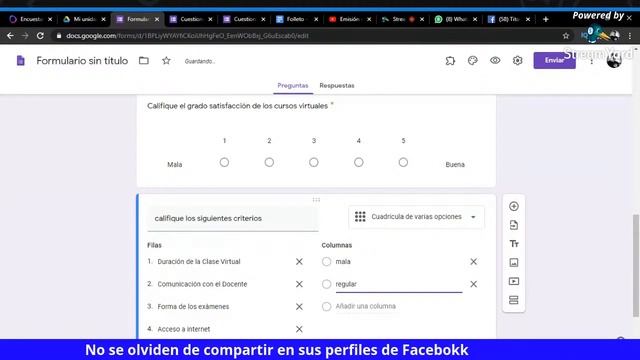Open a new browser tab with plus icon
Screen dimensions: 640x360
point(545,19)
